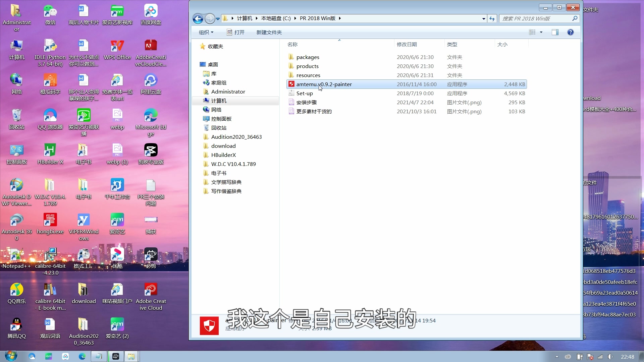Image resolution: width=644 pixels, height=362 pixels.
Task: Open the 组织 (Organize) dropdown menu
Action: [206, 32]
